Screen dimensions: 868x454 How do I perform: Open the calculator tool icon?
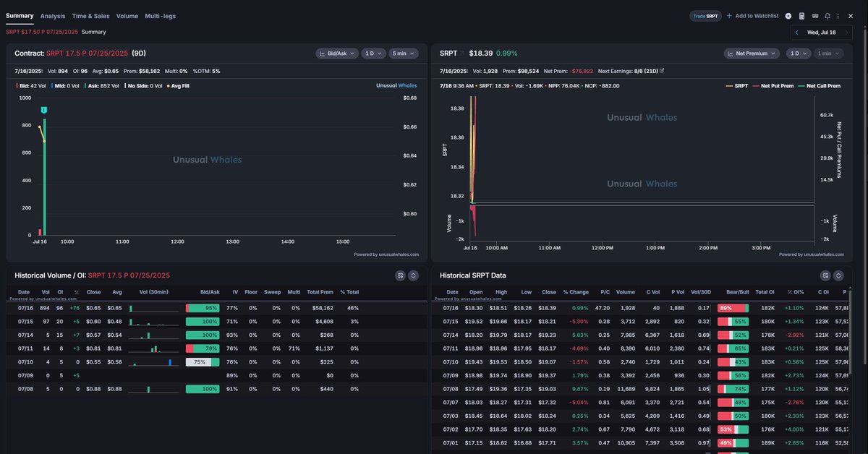[801, 16]
